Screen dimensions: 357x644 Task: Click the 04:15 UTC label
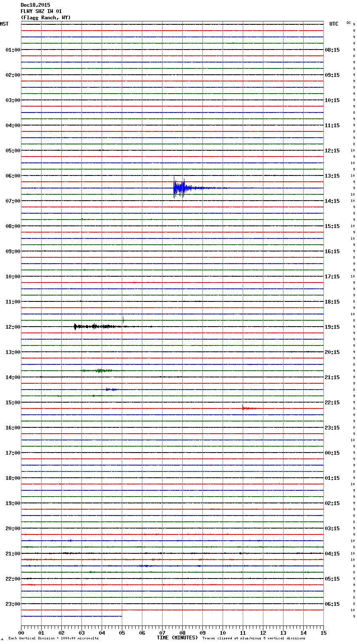point(332,554)
